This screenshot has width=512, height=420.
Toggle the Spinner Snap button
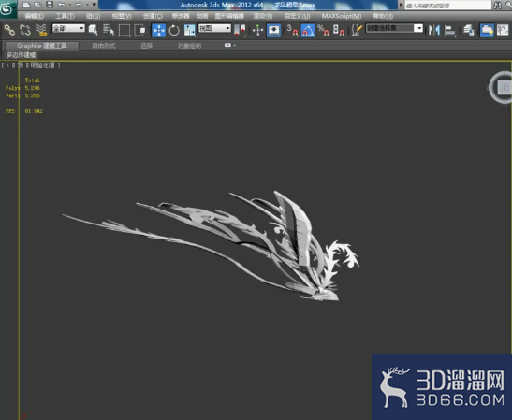click(338, 30)
